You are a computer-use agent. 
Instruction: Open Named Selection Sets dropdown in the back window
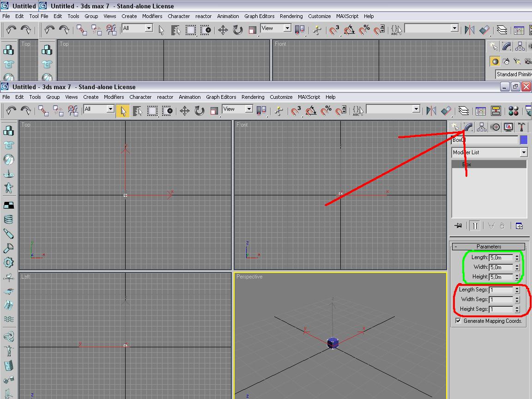point(454,28)
